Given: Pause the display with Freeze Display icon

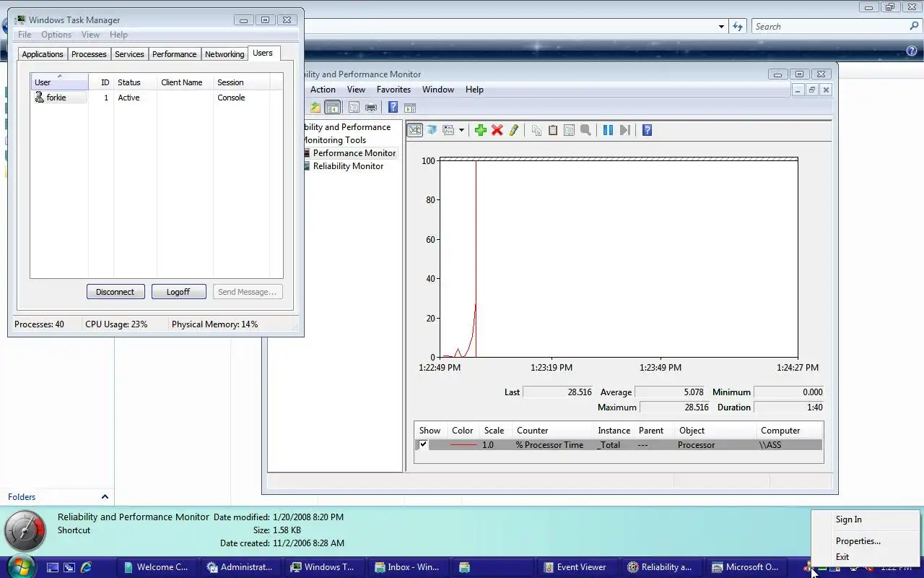Looking at the screenshot, I should click(x=608, y=130).
